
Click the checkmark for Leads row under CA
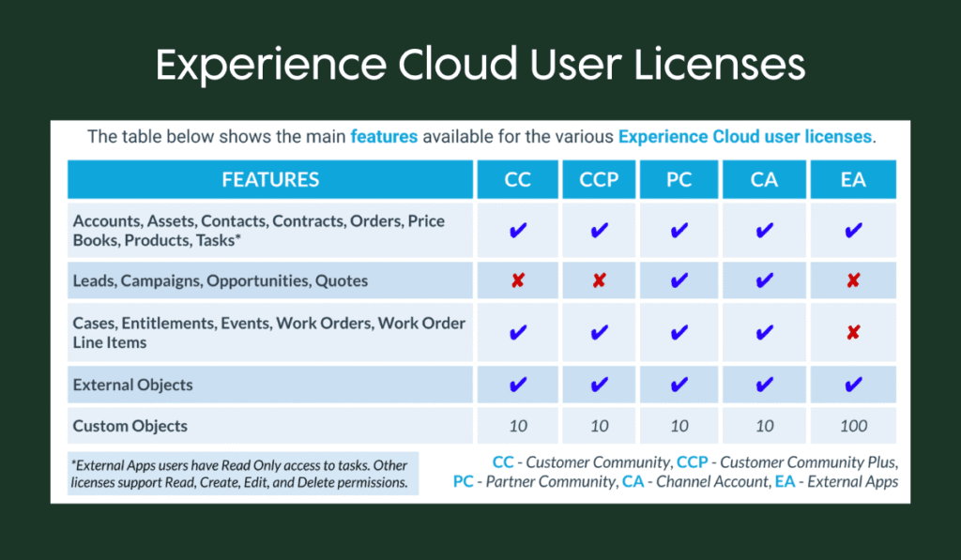pos(764,280)
